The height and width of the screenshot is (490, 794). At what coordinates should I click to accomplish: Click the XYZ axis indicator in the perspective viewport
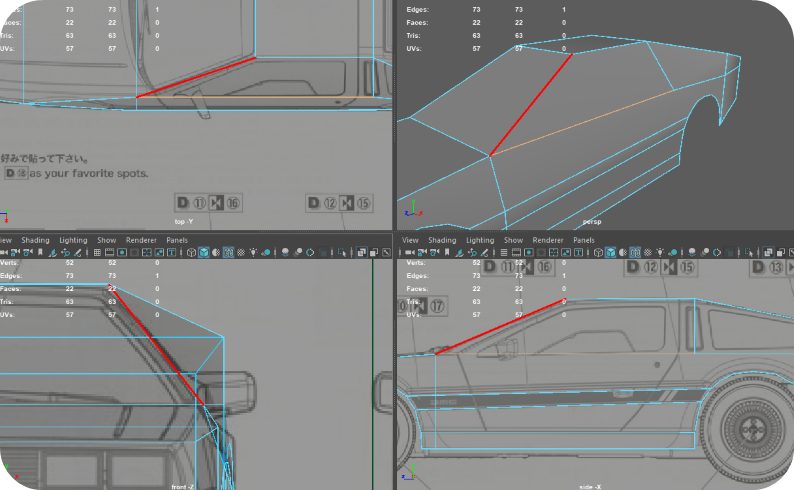click(413, 209)
